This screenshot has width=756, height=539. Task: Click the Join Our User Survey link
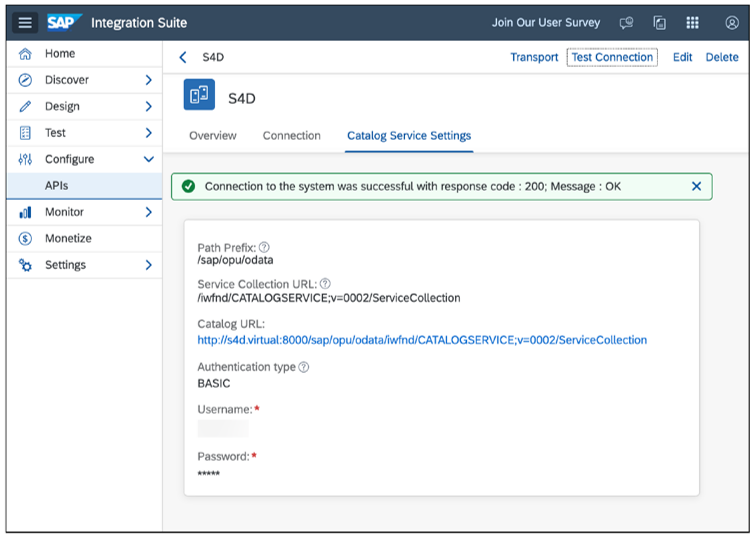(546, 23)
